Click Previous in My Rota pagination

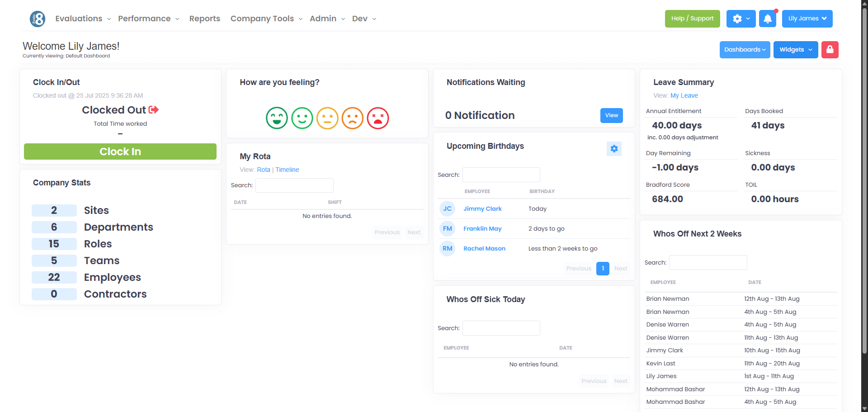click(387, 232)
